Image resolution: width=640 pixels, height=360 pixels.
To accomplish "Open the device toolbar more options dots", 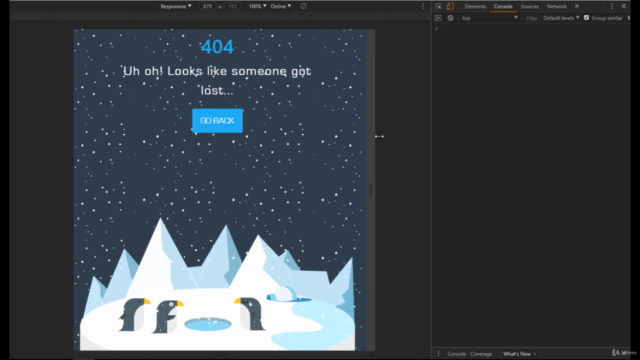I will 423,7.
